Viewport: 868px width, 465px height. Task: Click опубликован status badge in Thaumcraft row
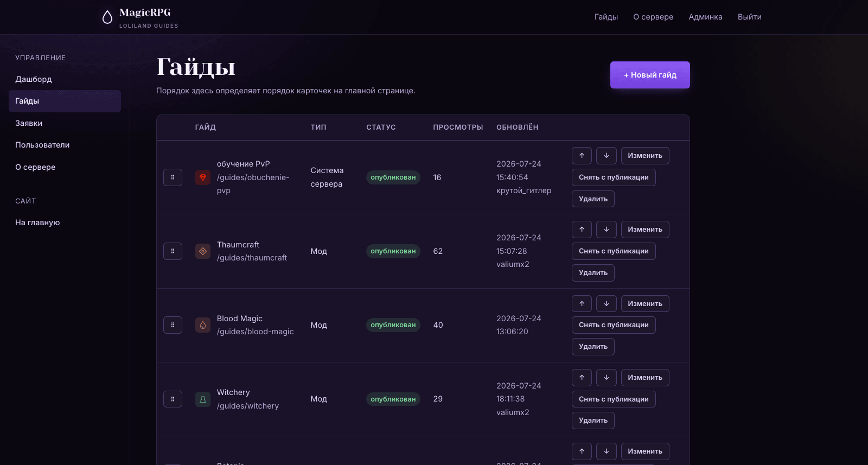[393, 251]
